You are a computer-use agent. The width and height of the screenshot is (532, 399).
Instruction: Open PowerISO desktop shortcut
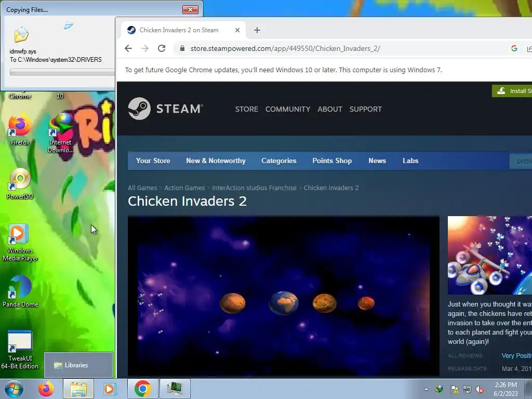20,184
